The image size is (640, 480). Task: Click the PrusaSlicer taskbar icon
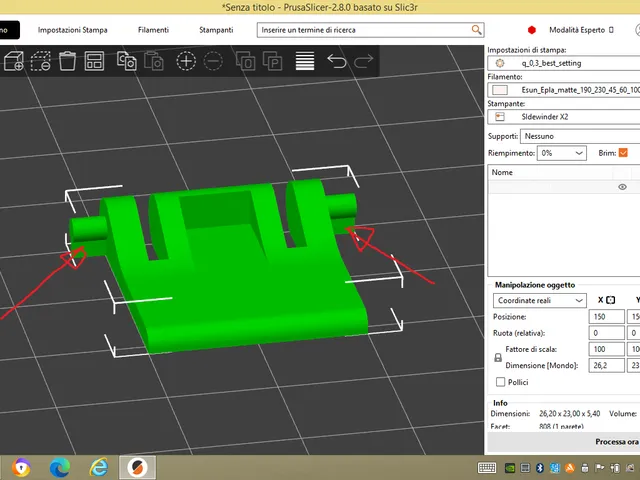coord(138,467)
